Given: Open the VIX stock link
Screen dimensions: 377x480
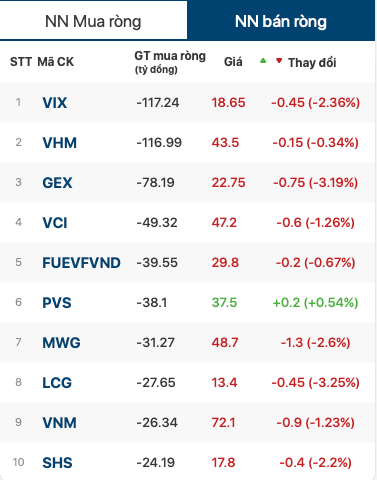Looking at the screenshot, I should tap(55, 103).
